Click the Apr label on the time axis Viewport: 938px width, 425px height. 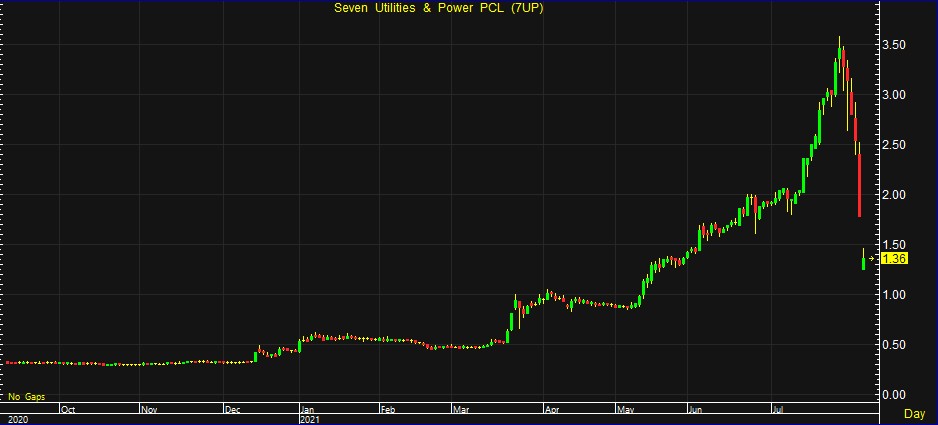tap(552, 410)
